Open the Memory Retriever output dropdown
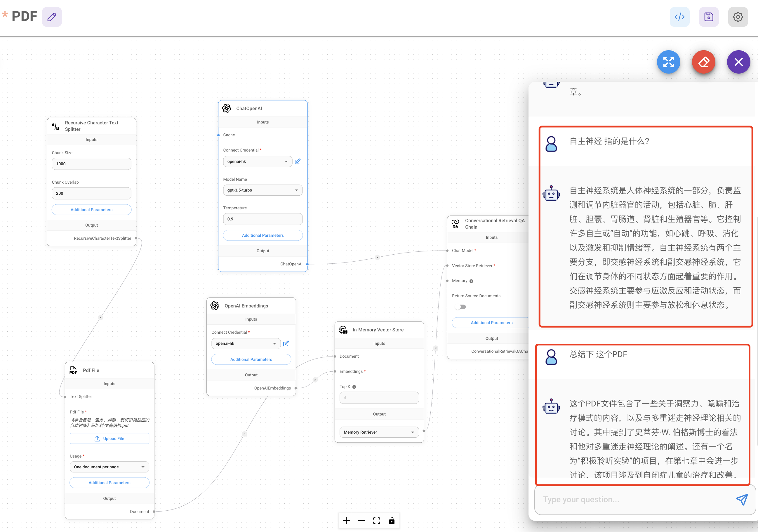The width and height of the screenshot is (758, 532). 379,432
